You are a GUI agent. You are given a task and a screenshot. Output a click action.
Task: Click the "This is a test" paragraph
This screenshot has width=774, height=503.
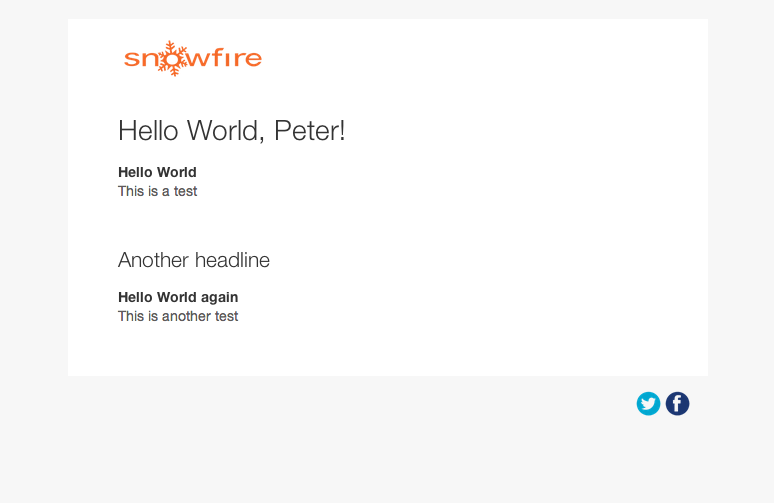157,191
